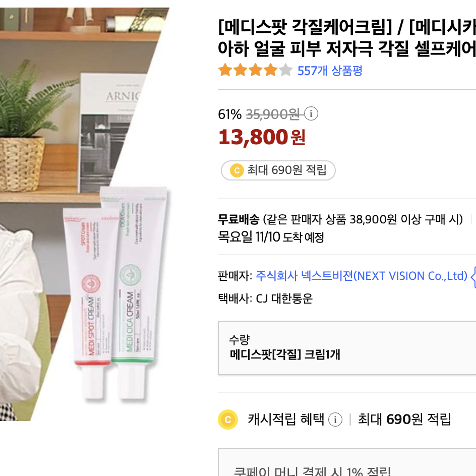Open the 557개 상품평 reviews link
476x476 pixels.
coord(330,71)
